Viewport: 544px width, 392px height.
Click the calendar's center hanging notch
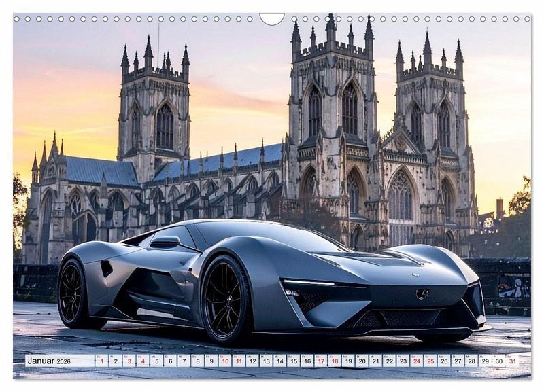point(272,18)
